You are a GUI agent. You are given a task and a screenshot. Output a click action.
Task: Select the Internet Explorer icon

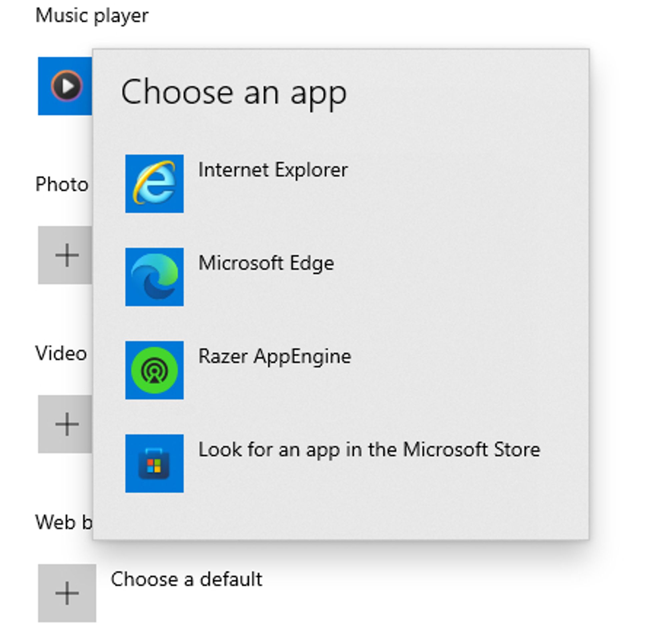click(x=154, y=184)
